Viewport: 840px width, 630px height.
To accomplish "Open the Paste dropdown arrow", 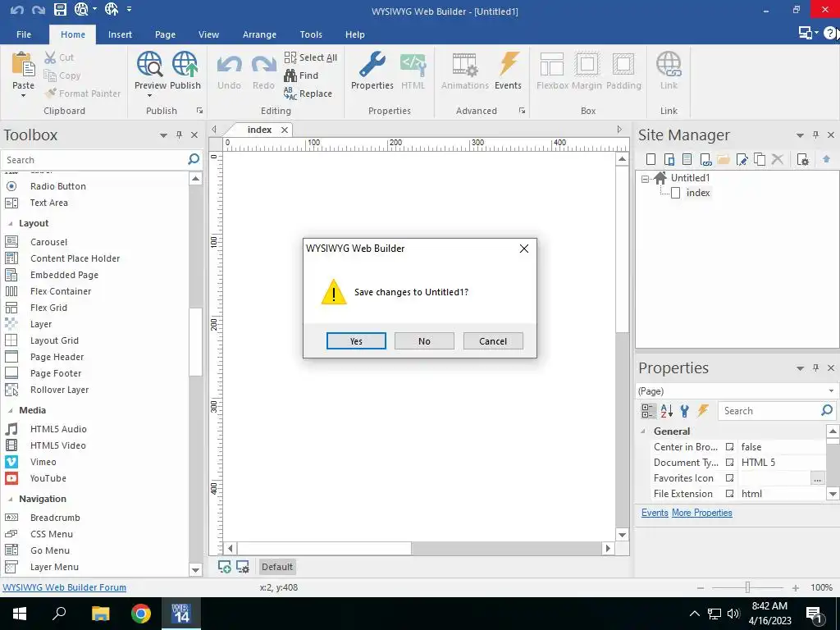I will click(x=23, y=96).
